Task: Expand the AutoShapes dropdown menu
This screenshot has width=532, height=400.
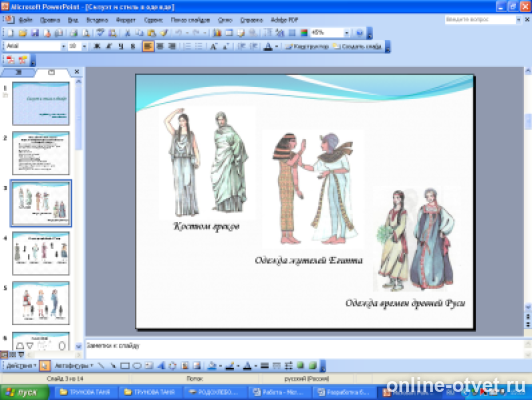Action: pos(74,366)
